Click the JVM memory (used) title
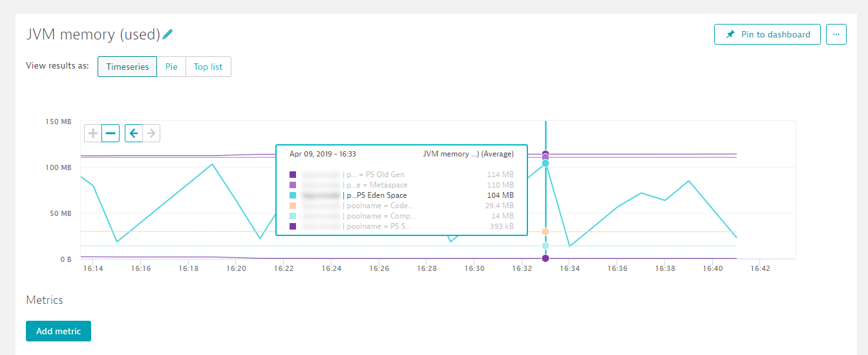 click(93, 34)
